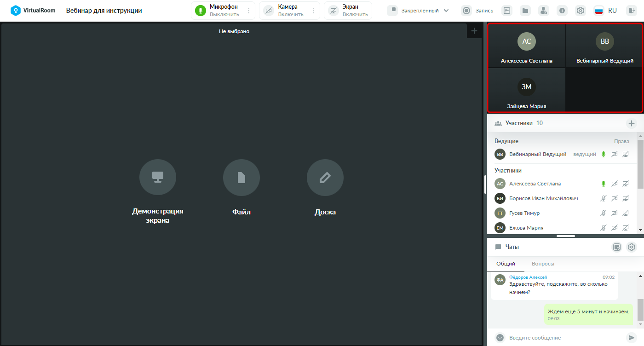Send the chat message with arrow icon

[x=631, y=337]
